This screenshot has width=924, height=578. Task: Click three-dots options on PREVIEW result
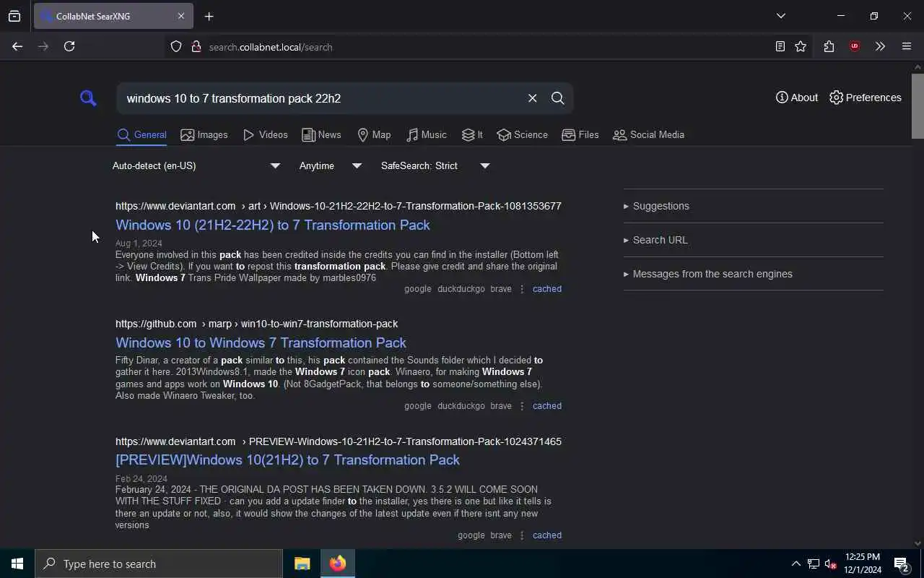pos(522,535)
